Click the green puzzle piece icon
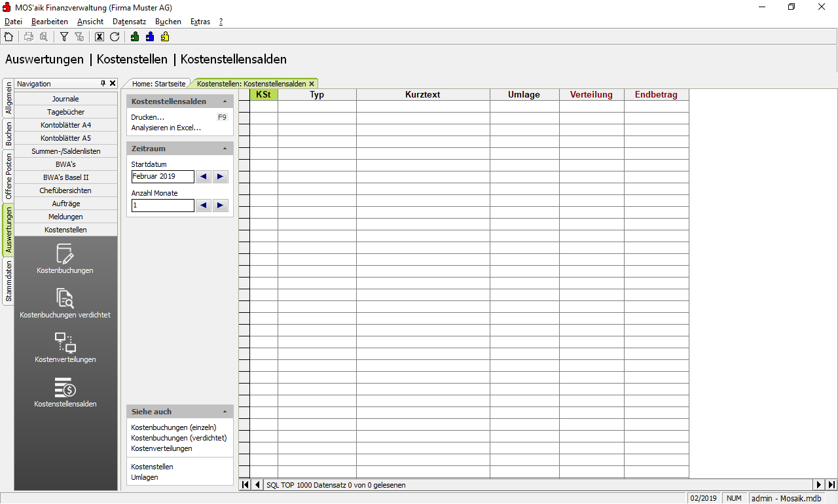838x504 pixels. 135,37
